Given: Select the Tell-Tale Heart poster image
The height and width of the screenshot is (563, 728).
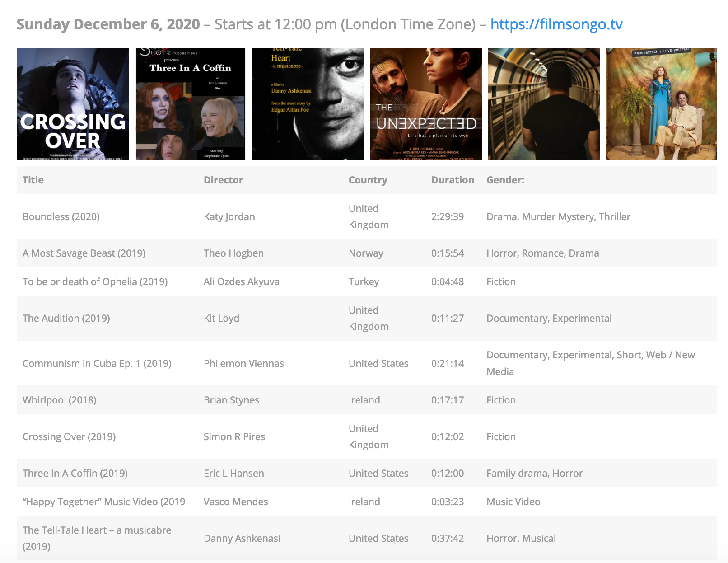Looking at the screenshot, I should tap(308, 103).
